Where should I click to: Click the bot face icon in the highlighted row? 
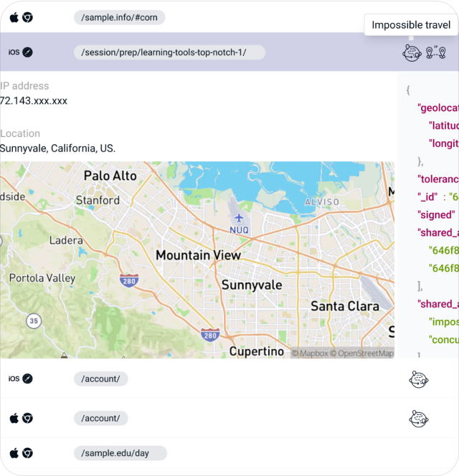(x=412, y=52)
